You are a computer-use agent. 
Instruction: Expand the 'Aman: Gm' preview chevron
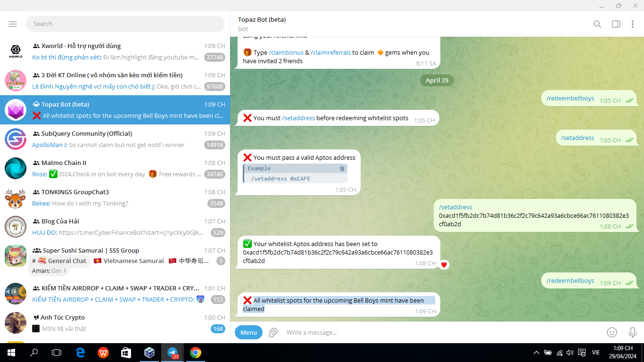click(x=65, y=271)
